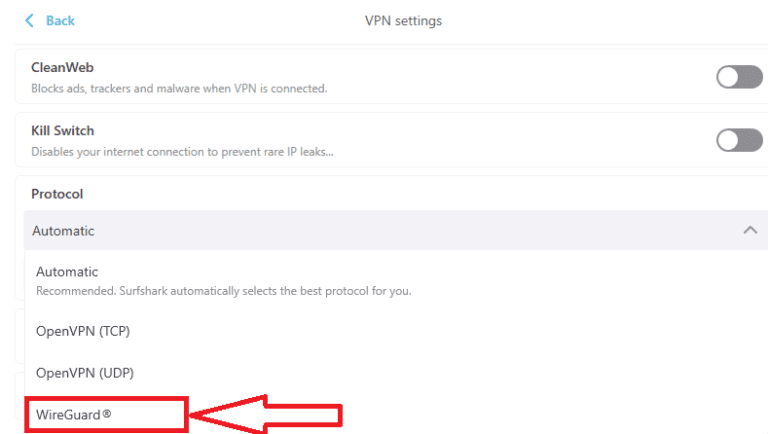Click the back arrow icon
Screen dimensions: 768x434
point(29,21)
